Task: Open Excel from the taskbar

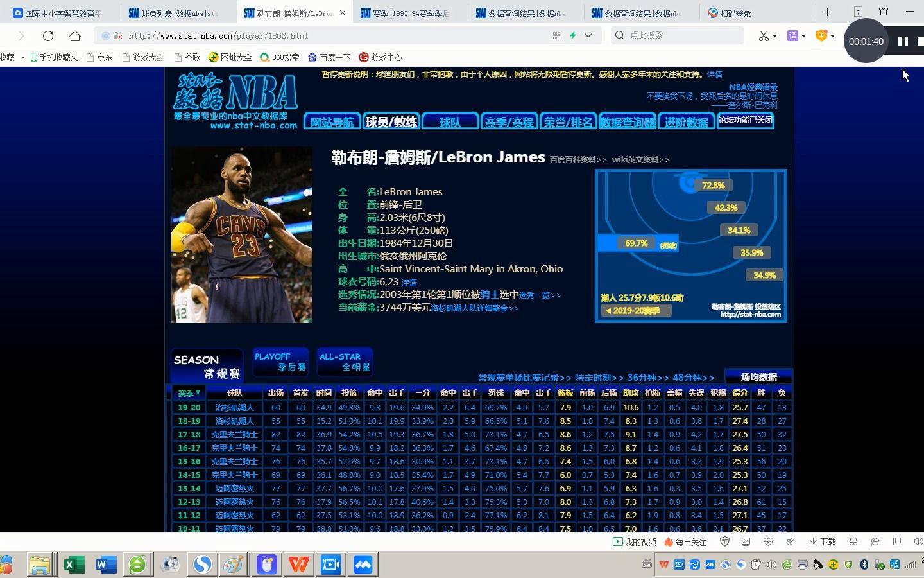Action: point(74,565)
